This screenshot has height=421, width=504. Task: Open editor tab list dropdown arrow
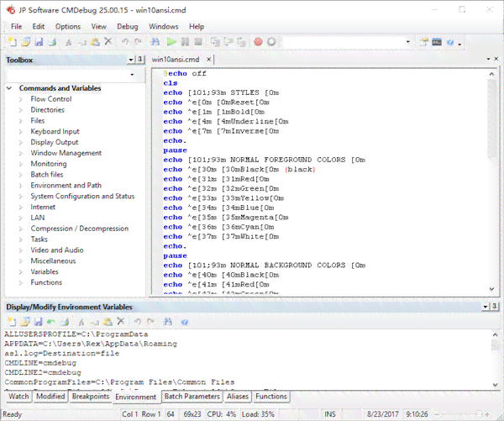[x=489, y=59]
